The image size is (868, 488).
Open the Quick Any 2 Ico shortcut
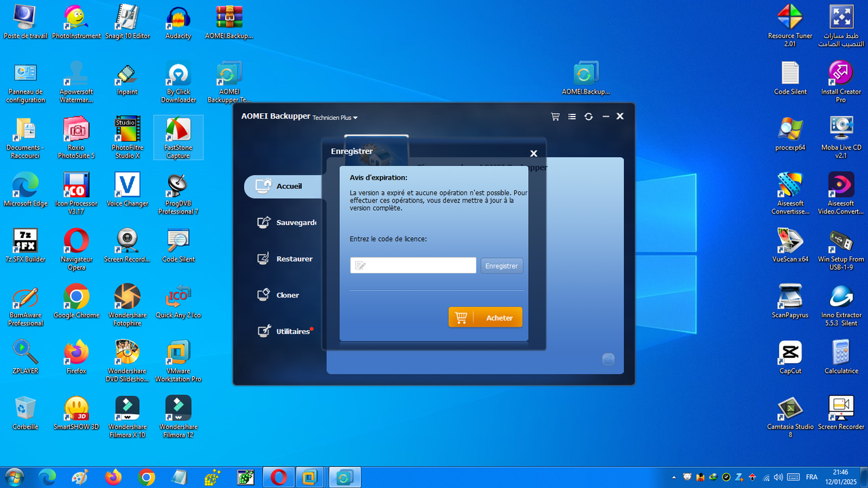click(x=178, y=302)
